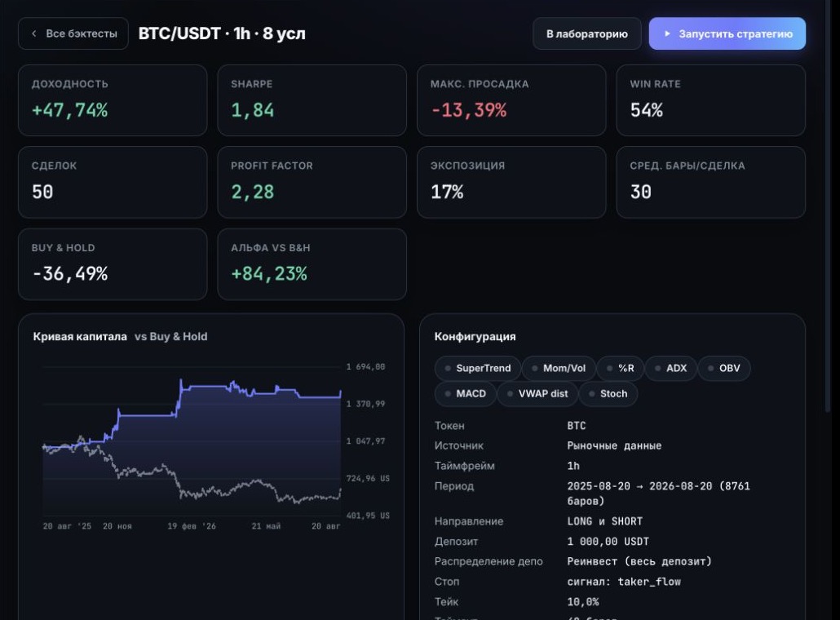
Task: Click the Период date range value
Action: click(x=658, y=494)
